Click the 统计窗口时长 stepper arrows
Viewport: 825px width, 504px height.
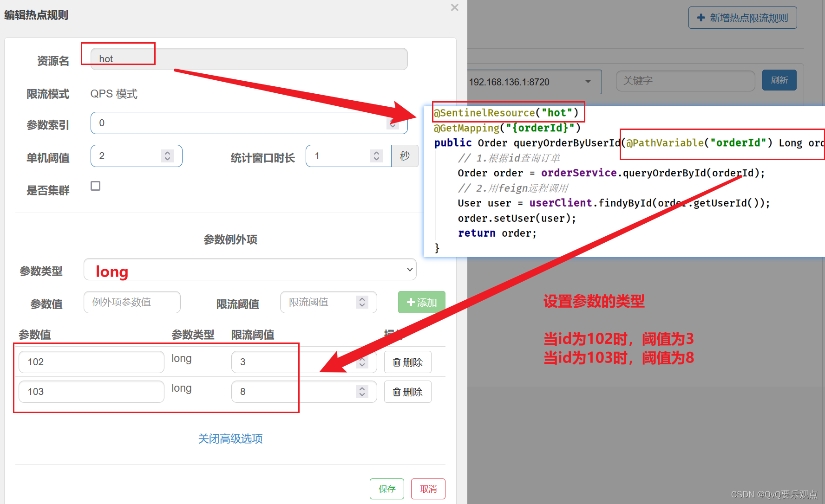pyautogui.click(x=376, y=156)
